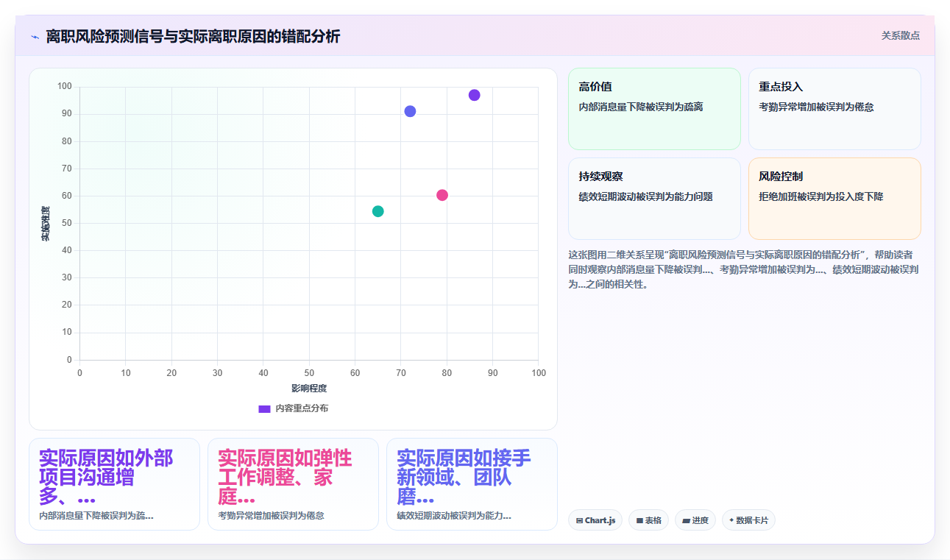Screen dimensions: 950x560
Task: Click the Chart.js tag
Action: tap(595, 520)
